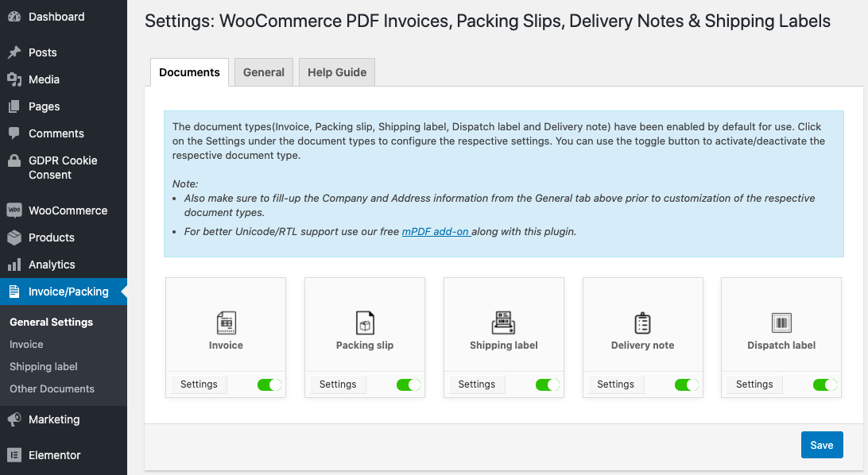The width and height of the screenshot is (868, 475).
Task: Disable the Invoice document toggle
Action: click(269, 385)
